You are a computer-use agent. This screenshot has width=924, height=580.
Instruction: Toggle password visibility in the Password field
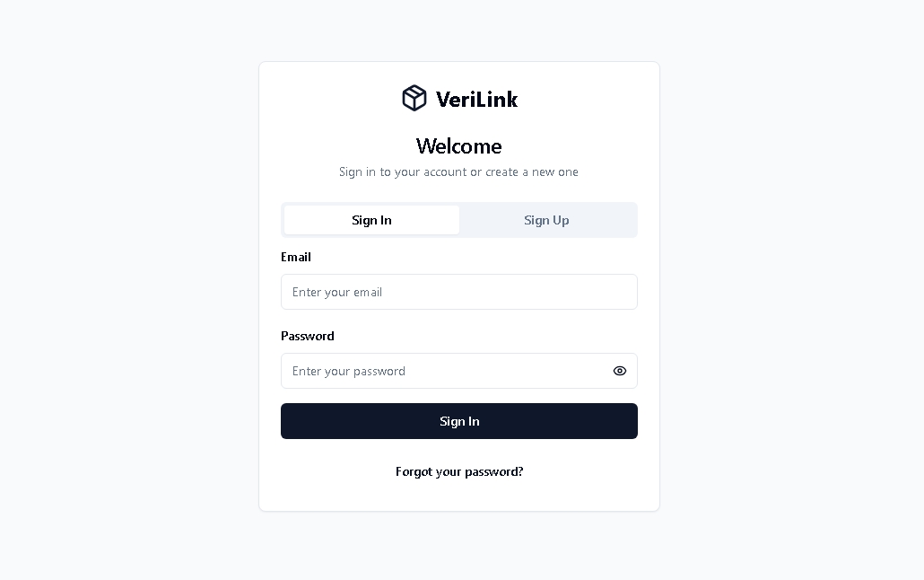pos(619,371)
